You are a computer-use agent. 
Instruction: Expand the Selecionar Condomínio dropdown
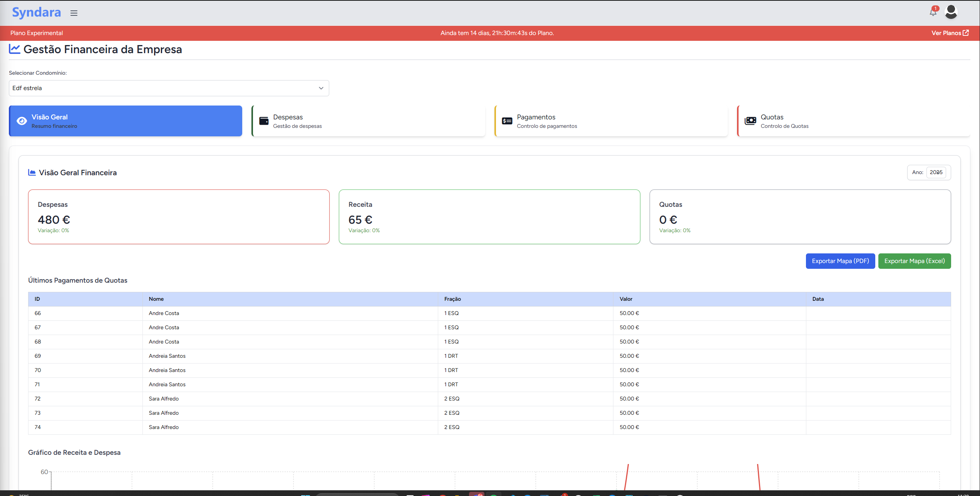[169, 88]
